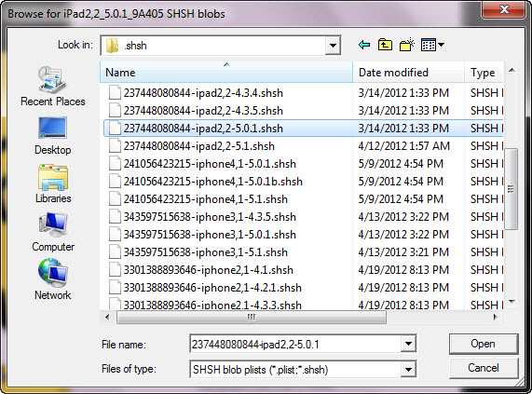The height and width of the screenshot is (394, 532).
Task: Go up one folder level
Action: point(385,45)
